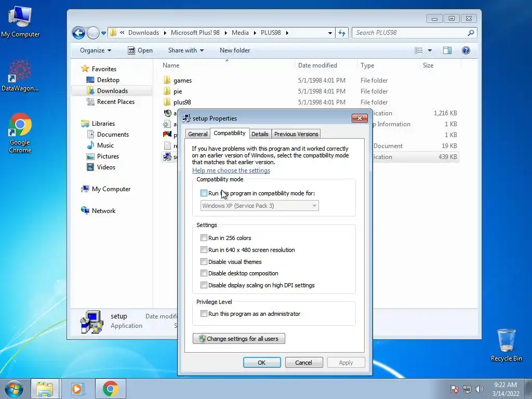The width and height of the screenshot is (532, 399).
Task: Click Help me choose the settings link
Action: (231, 170)
